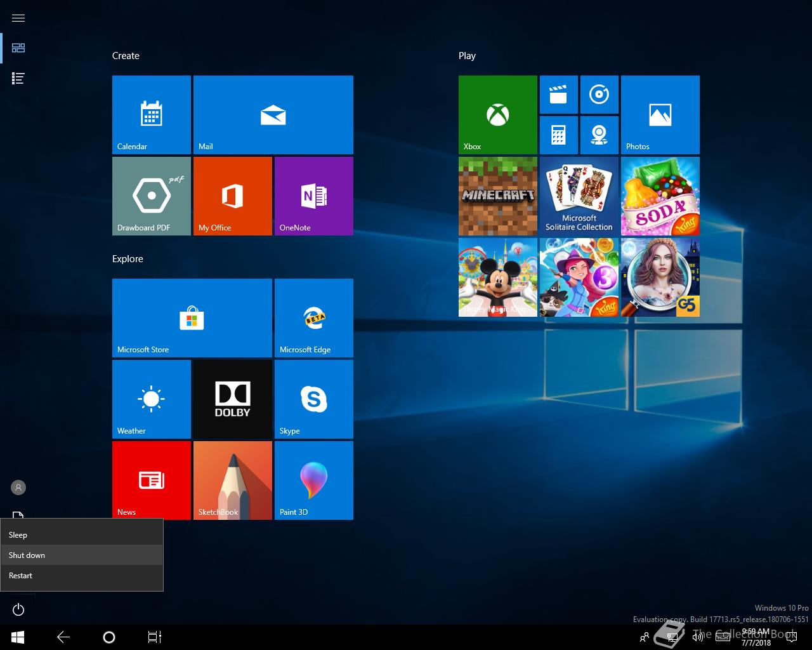Open Groove Music disc tile
This screenshot has height=650, width=812.
(x=599, y=95)
